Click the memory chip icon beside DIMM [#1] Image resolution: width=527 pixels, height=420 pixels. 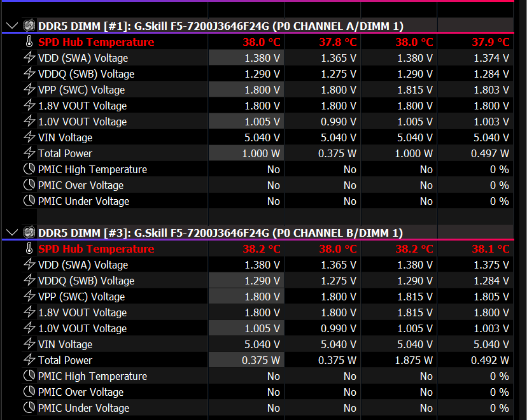[29, 25]
